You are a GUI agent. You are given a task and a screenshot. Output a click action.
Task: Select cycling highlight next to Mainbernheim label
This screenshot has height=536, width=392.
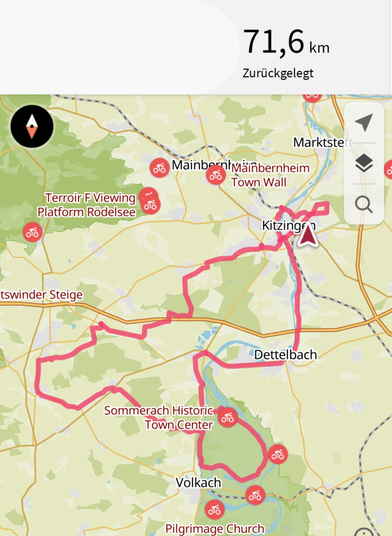159,168
